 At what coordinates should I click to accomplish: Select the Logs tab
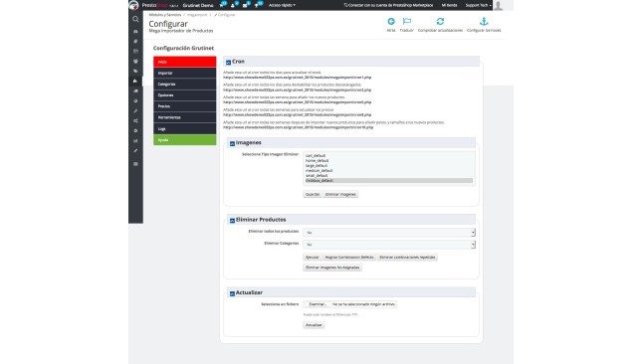[x=184, y=128]
